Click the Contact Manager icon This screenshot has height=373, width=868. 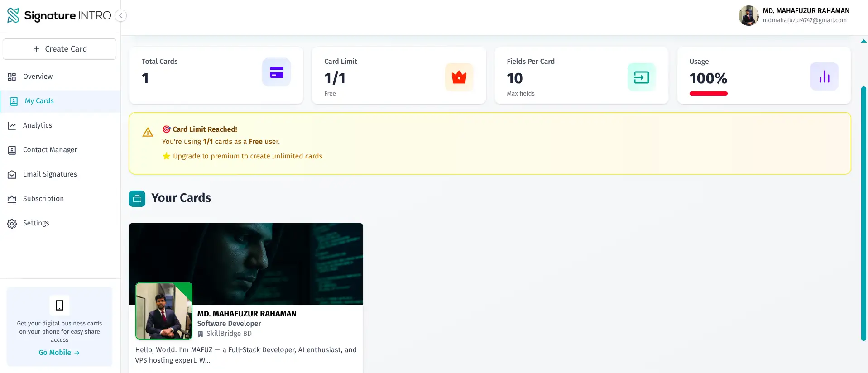click(12, 150)
